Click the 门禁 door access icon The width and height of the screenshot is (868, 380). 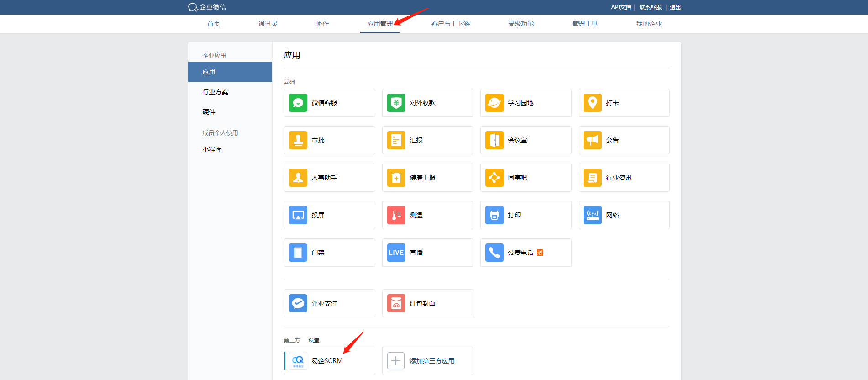[298, 253]
